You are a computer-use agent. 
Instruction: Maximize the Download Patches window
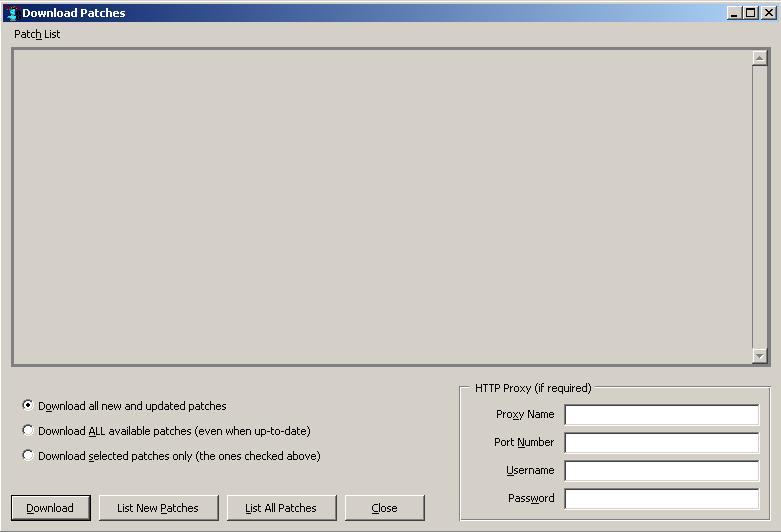(750, 13)
